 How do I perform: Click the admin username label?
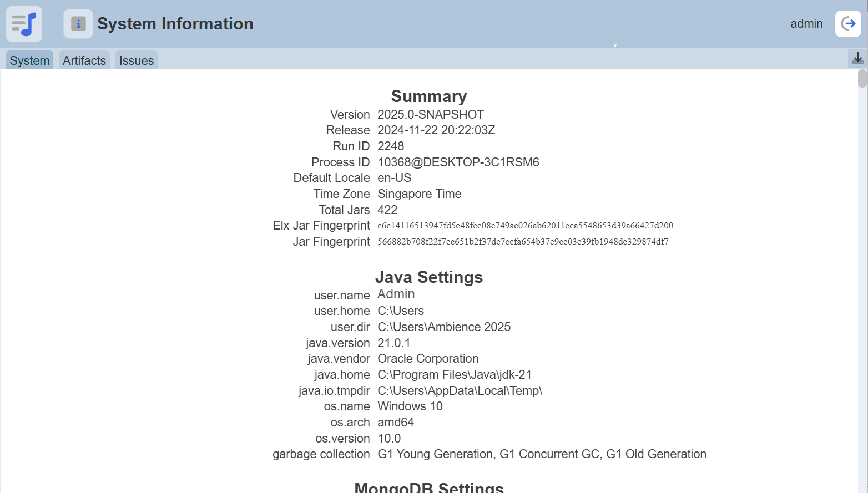coord(806,24)
